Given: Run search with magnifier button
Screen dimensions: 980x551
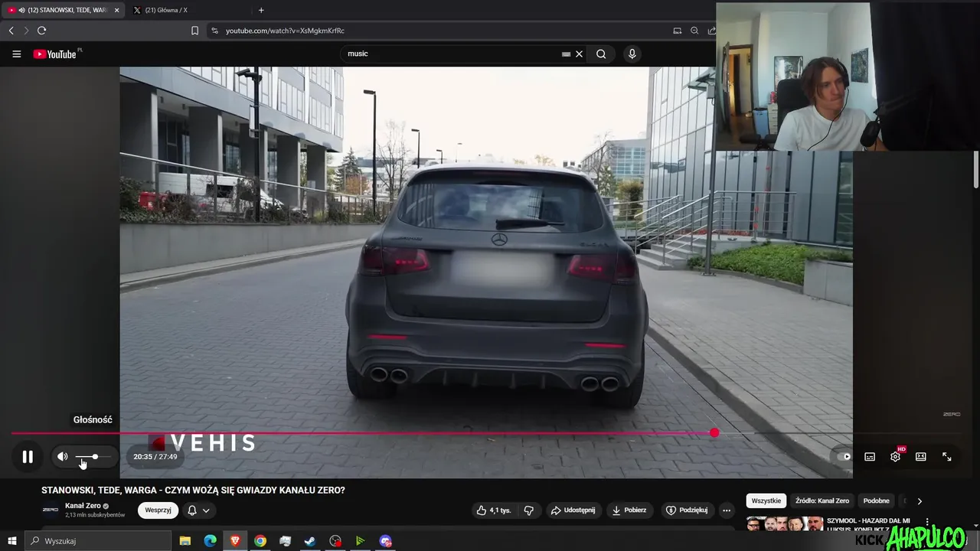Looking at the screenshot, I should 601,54.
